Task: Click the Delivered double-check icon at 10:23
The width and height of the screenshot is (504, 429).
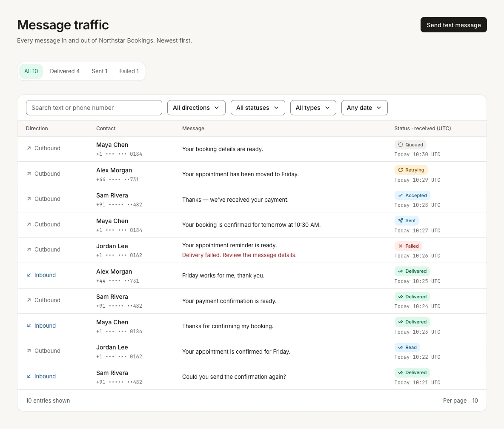Action: (401, 322)
